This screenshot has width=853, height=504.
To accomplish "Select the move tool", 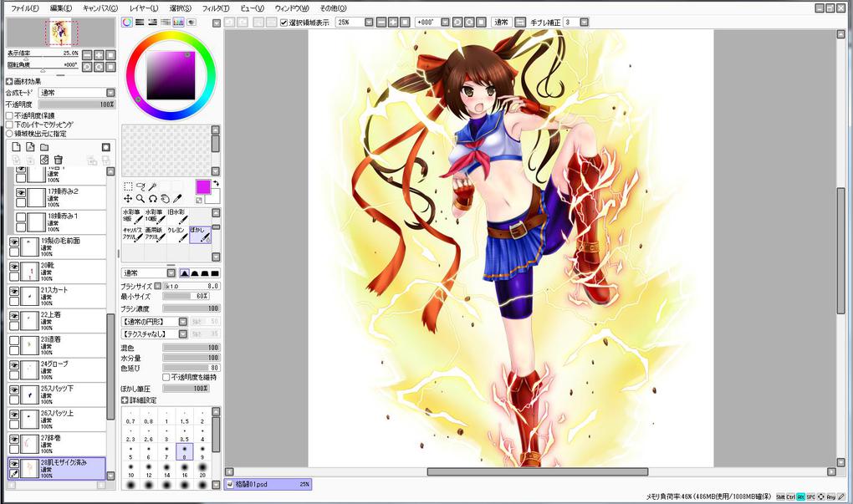I will coord(128,199).
